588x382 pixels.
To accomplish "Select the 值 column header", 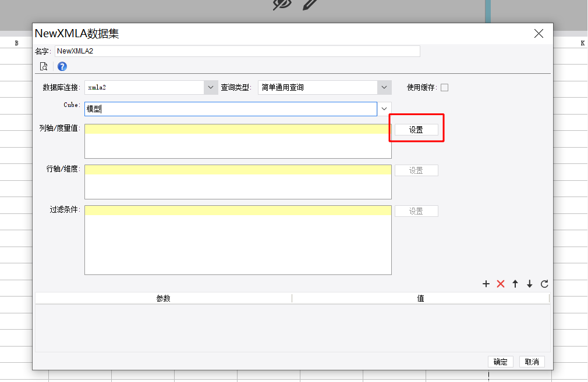I will [x=420, y=298].
